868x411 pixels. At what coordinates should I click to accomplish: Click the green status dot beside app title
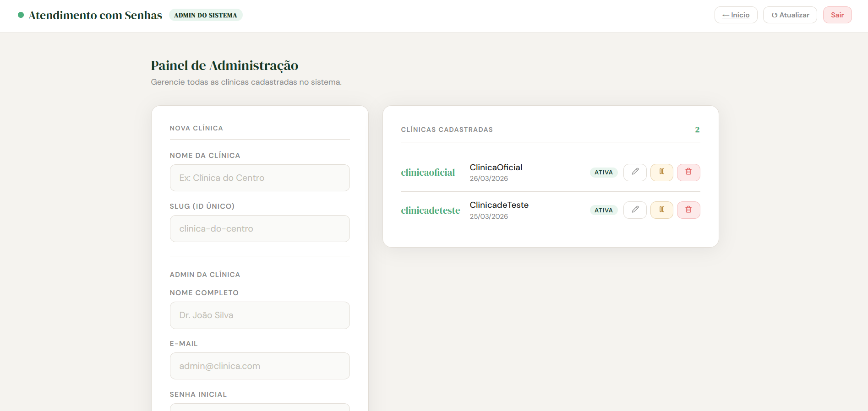coord(21,15)
